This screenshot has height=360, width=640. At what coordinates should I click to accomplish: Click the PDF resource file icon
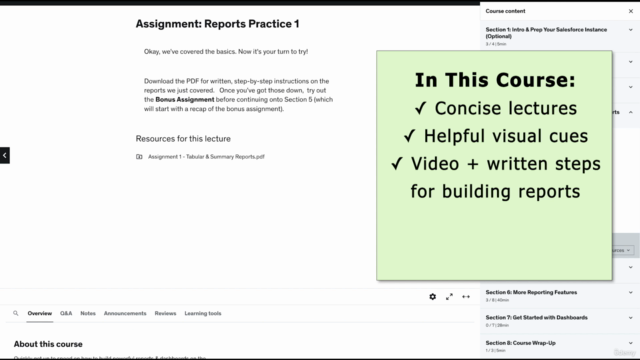click(139, 157)
